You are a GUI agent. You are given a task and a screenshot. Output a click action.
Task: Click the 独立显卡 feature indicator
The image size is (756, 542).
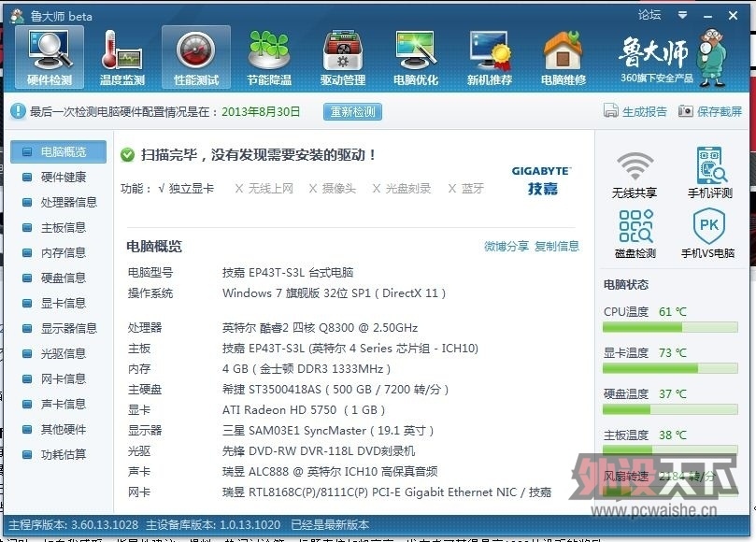(186, 188)
